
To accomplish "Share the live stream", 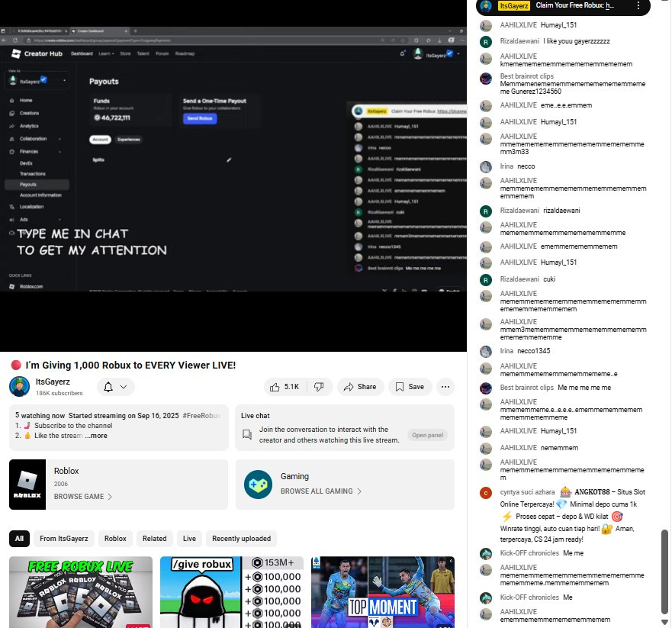I will [361, 387].
